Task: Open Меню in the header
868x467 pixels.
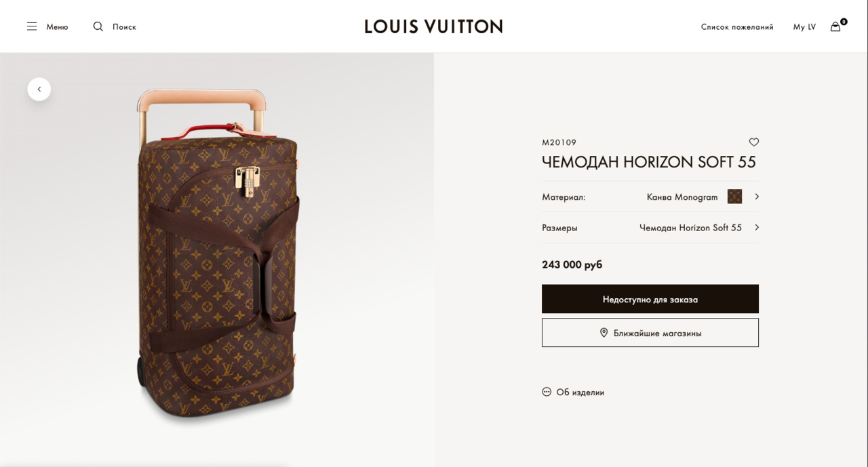Action: click(x=57, y=26)
